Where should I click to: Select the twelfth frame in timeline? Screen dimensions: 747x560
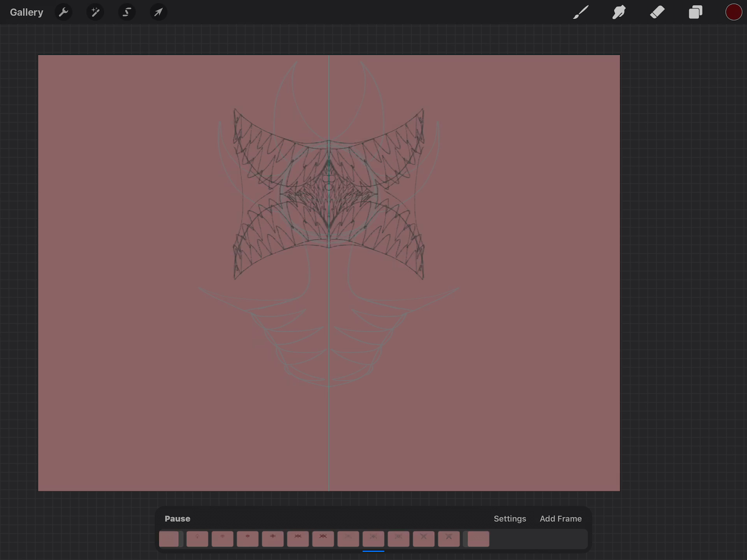pyautogui.click(x=449, y=539)
